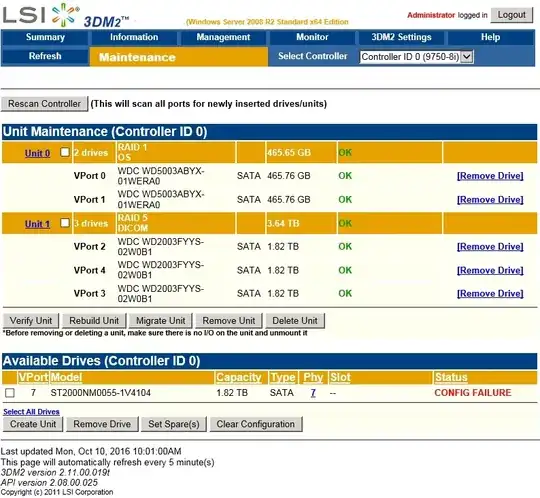Open the Management menu
540x498 pixels.
tap(223, 37)
